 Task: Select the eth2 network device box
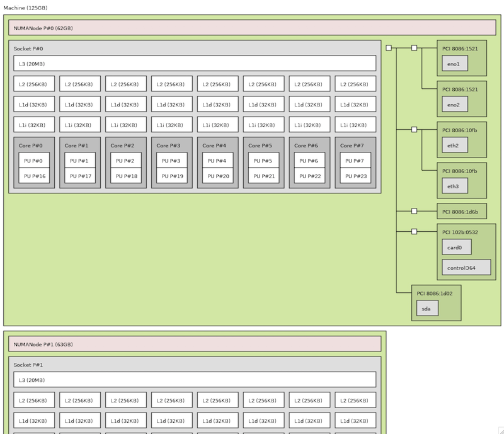[454, 146]
